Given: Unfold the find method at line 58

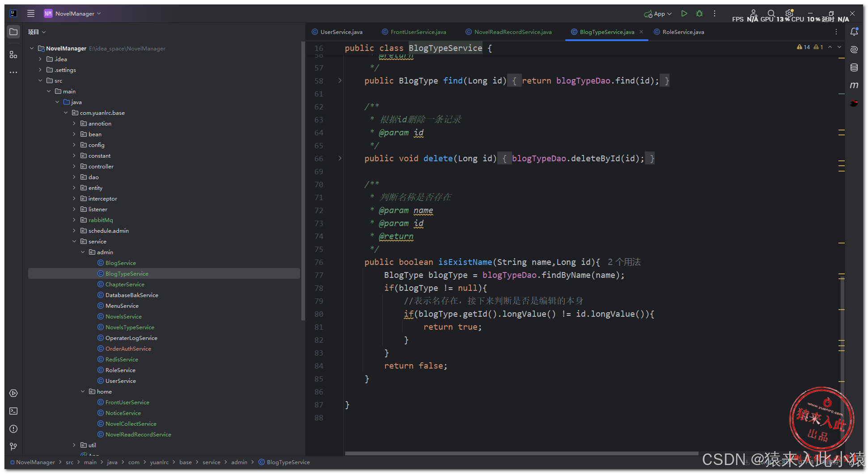Looking at the screenshot, I should (x=340, y=81).
